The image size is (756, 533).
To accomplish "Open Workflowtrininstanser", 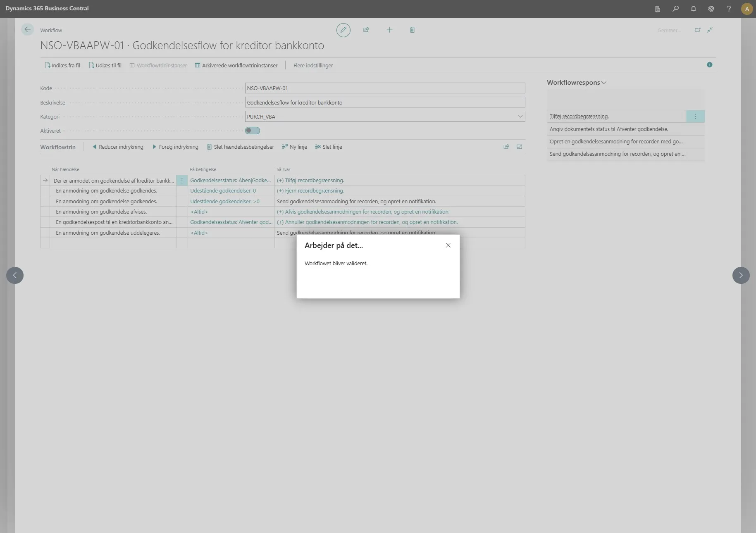I will [x=158, y=65].
